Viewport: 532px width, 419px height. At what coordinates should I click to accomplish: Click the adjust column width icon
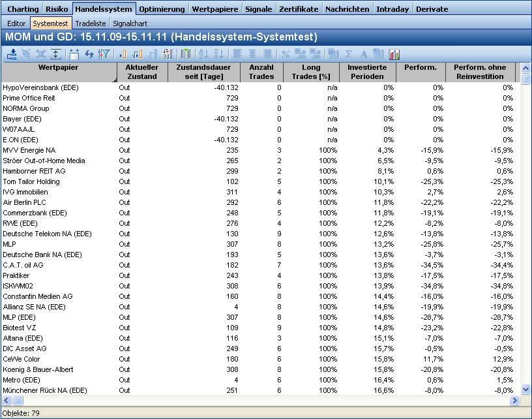(x=74, y=54)
